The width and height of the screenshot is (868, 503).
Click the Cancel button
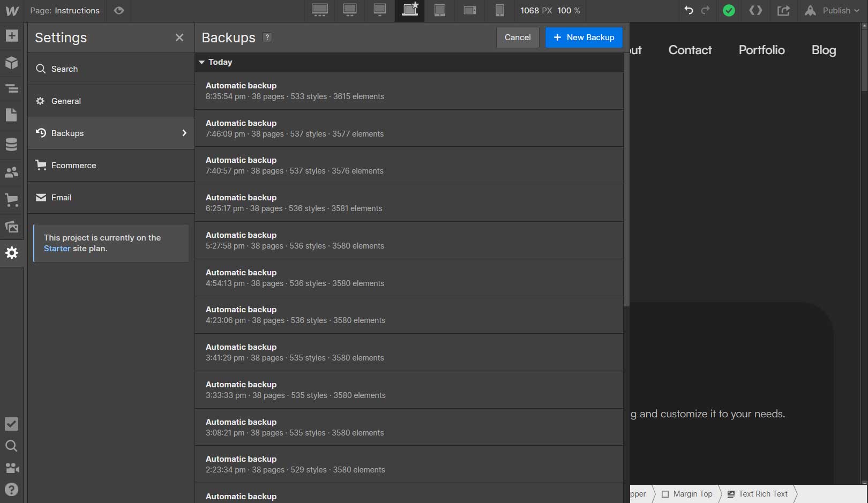pyautogui.click(x=518, y=37)
